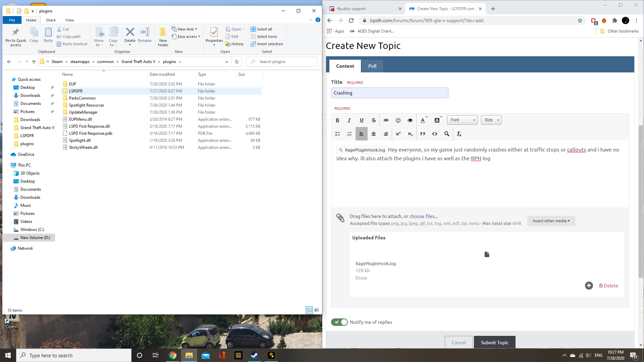Viewport: 644px width, 362px height.
Task: Insert numbered list in the editor
Action: 350,134
